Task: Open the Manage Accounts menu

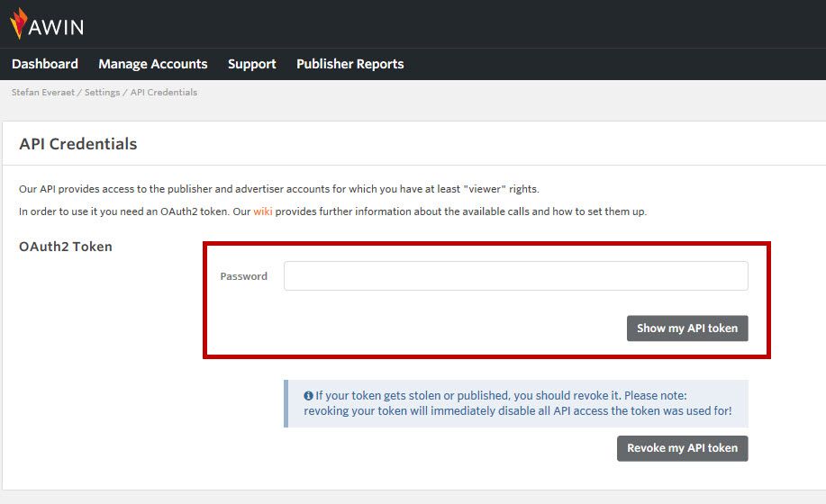Action: pos(153,64)
